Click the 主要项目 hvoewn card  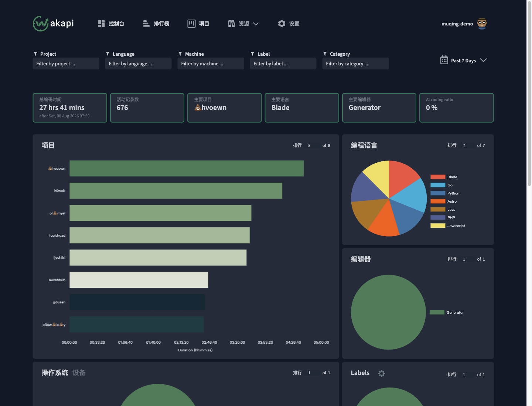(x=225, y=108)
